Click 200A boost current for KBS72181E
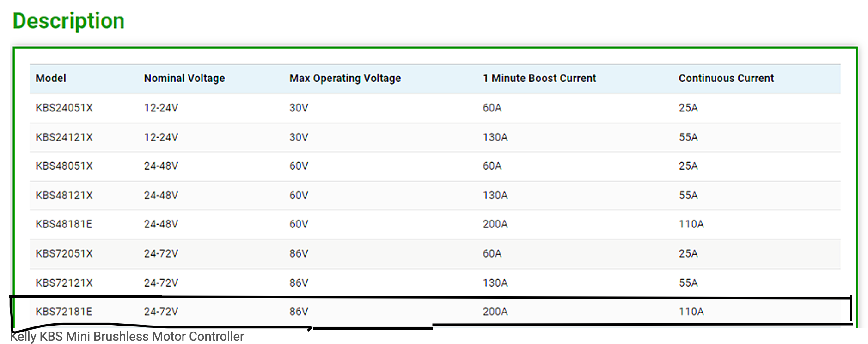Screen dimensions: 868x344 pyautogui.click(x=495, y=312)
